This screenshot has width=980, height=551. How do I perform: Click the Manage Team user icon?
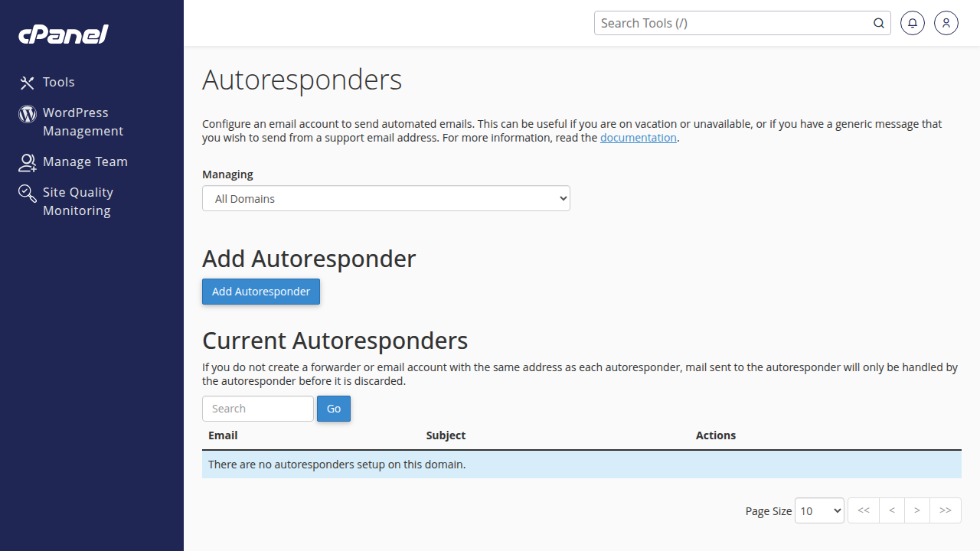pyautogui.click(x=28, y=162)
